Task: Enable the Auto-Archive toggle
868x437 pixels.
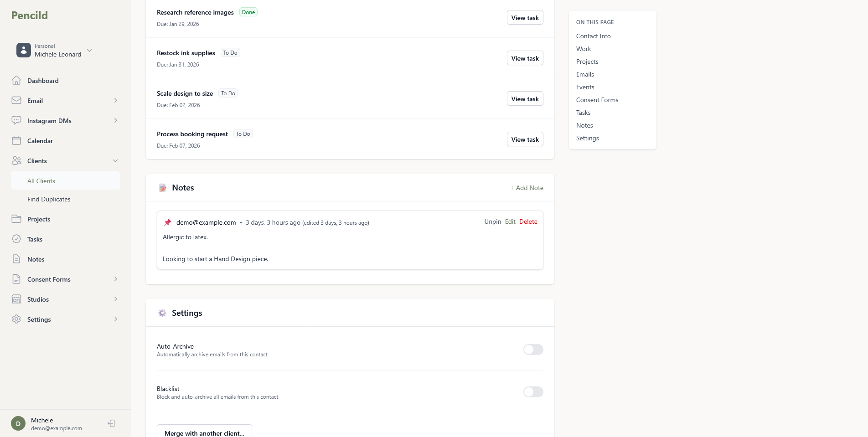Action: (x=533, y=350)
